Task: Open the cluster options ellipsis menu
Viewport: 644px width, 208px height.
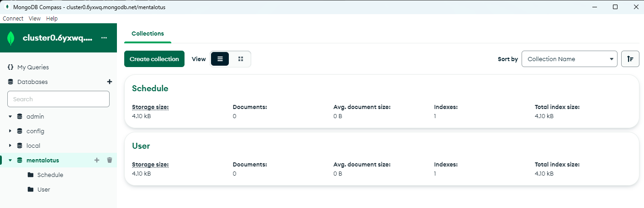Action: 104,38
